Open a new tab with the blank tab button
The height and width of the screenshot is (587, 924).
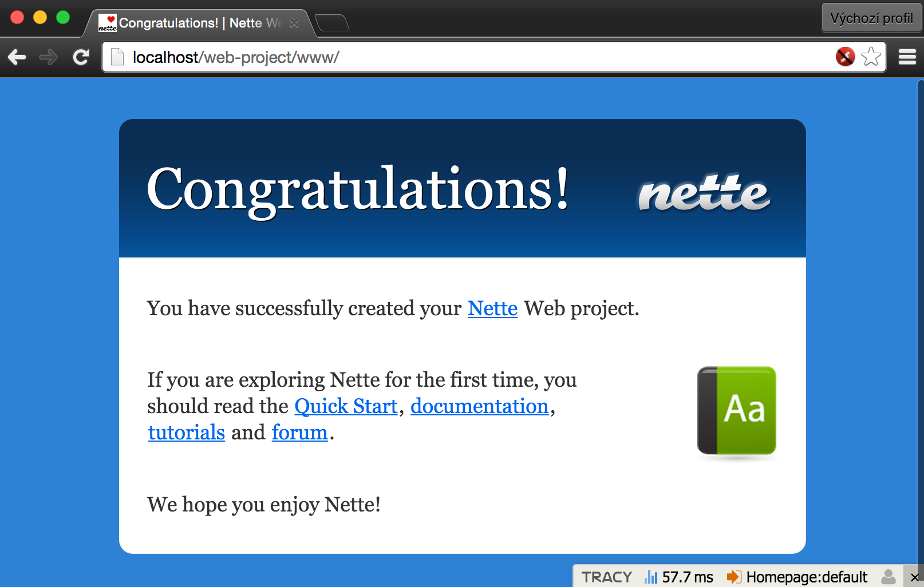click(x=332, y=23)
